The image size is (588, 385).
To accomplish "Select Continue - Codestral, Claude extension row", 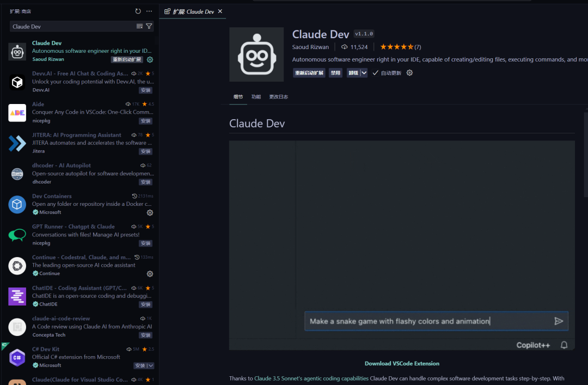I will (79, 265).
